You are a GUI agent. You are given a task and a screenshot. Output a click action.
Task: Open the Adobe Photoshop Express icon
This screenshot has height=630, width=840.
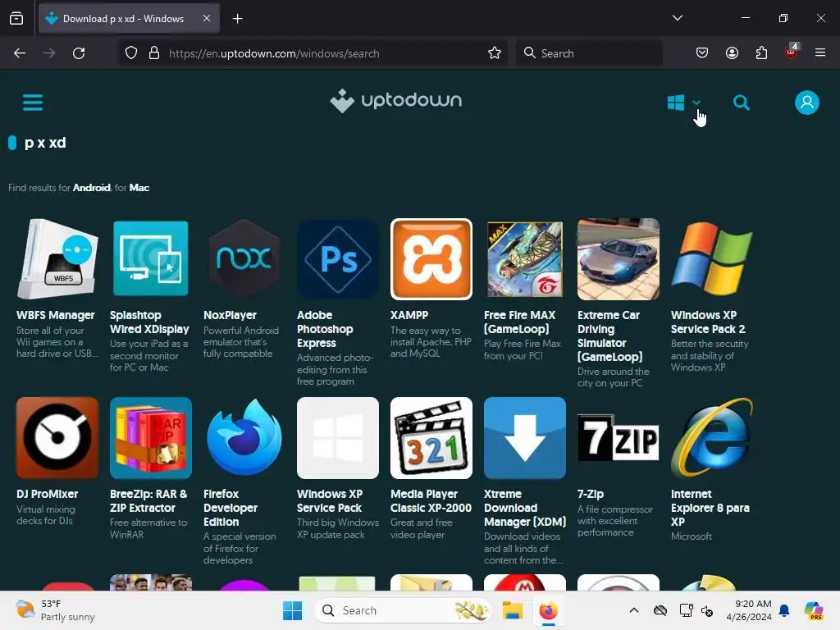click(x=337, y=258)
